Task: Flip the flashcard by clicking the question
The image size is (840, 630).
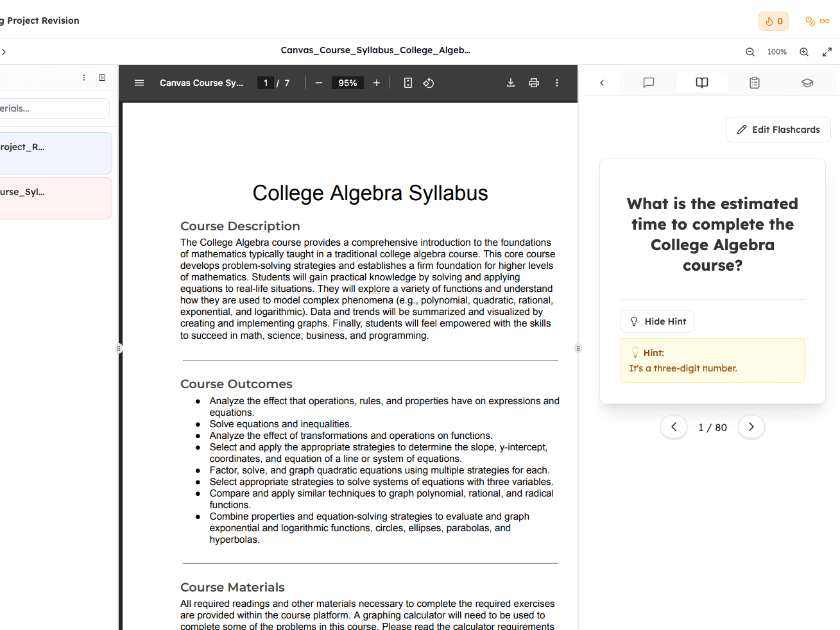Action: point(712,234)
